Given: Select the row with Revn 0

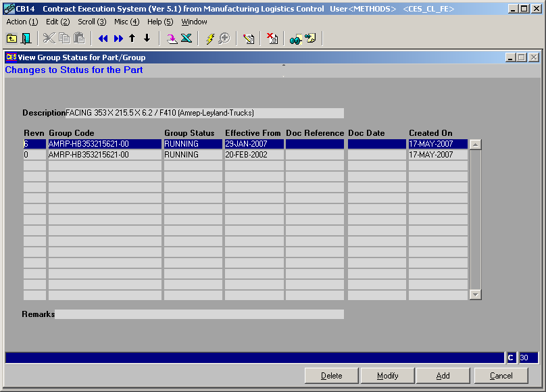Looking at the screenshot, I should (x=105, y=155).
